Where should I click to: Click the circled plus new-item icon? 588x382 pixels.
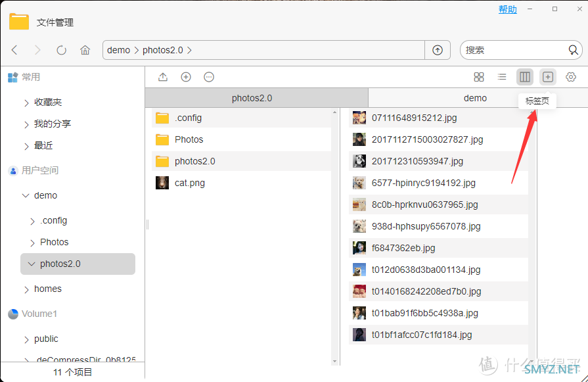click(186, 77)
